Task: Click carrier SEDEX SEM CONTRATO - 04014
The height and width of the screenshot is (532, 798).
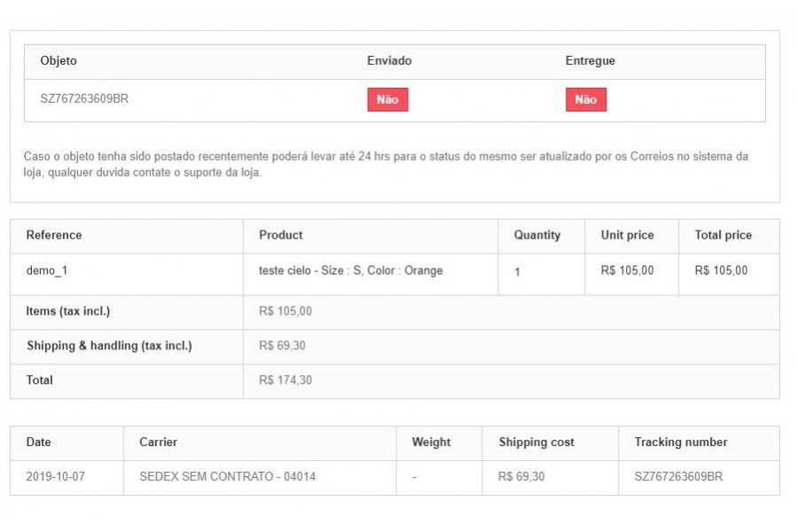Action: coord(228,476)
